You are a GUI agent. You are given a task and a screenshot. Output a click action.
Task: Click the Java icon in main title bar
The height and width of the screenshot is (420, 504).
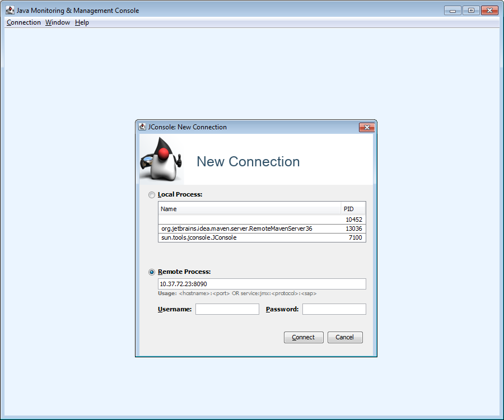pyautogui.click(x=10, y=10)
